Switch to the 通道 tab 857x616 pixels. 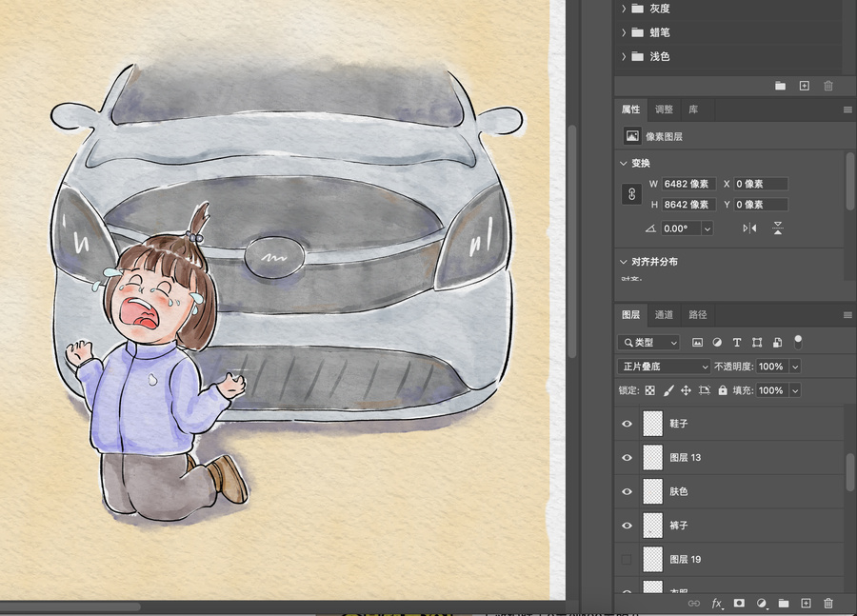664,315
